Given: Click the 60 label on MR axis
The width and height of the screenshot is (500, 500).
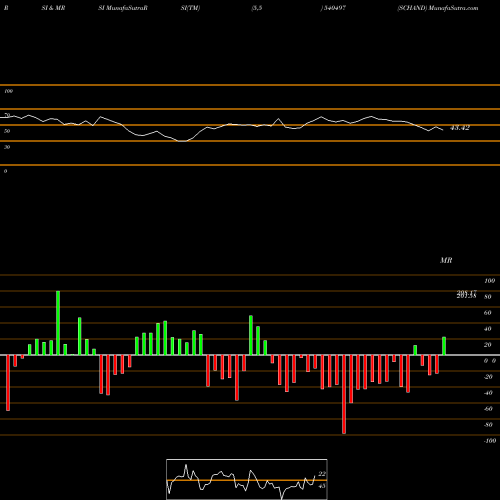Looking at the screenshot, I should tap(487, 313).
